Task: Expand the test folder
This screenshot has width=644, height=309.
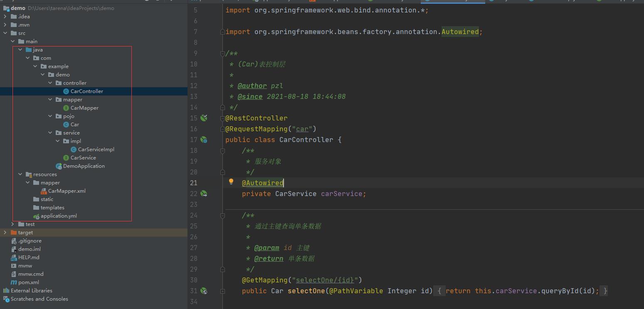Action: [12, 224]
